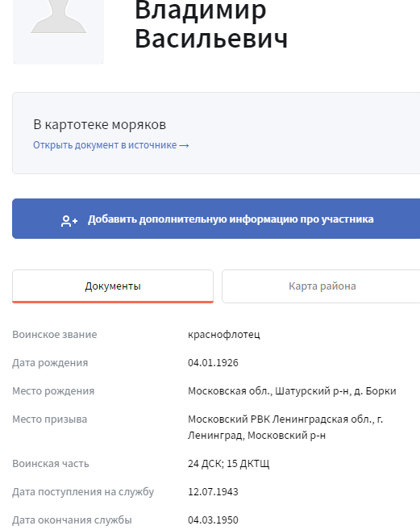Click the birth date 04.01.1926
Viewport: 420px width, 530px height.
[x=213, y=363]
